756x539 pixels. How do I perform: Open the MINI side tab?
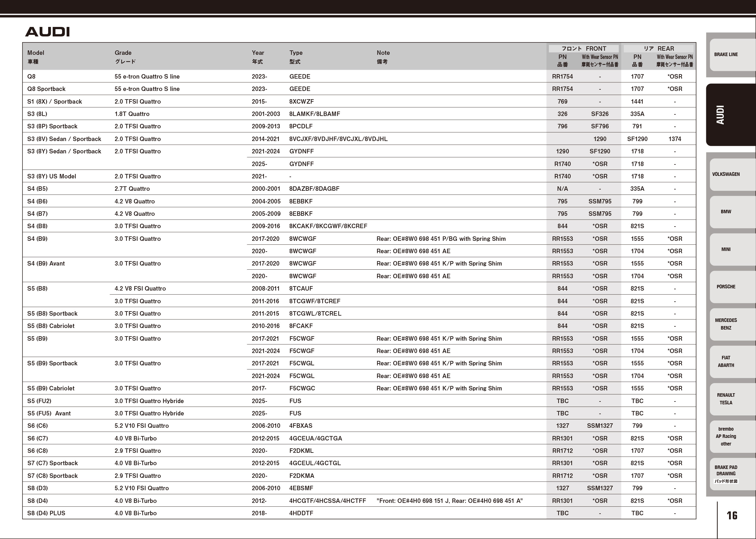733,249
